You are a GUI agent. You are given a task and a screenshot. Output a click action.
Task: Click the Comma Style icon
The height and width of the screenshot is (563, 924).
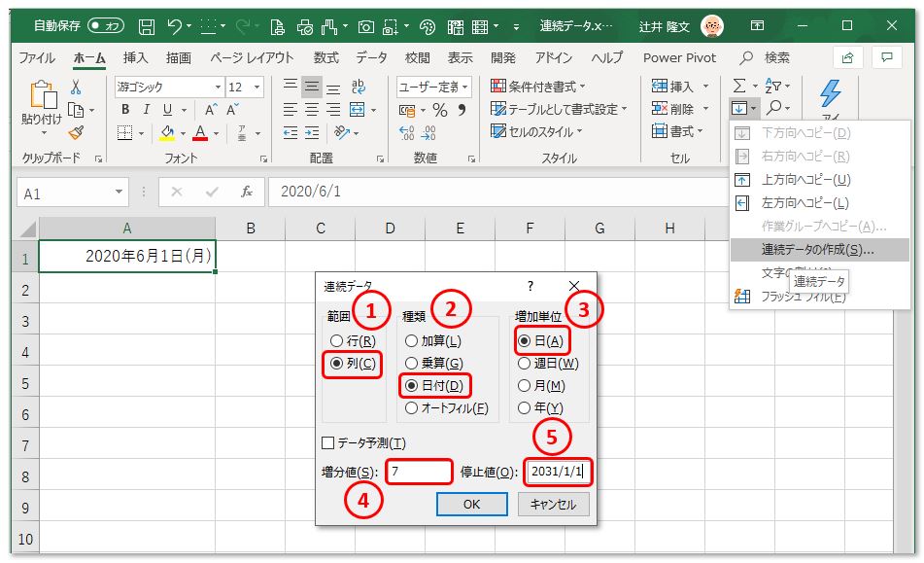tap(462, 110)
